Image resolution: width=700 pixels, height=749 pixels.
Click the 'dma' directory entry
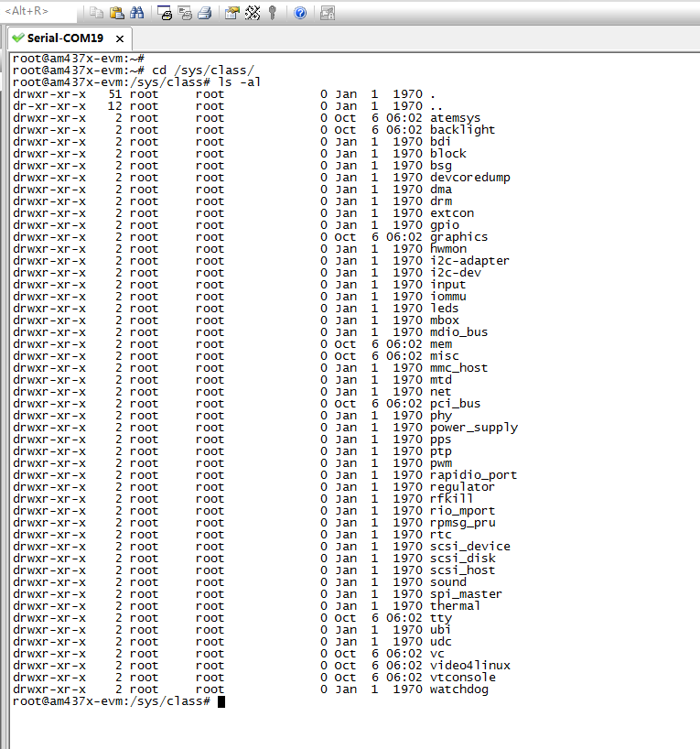(x=441, y=190)
